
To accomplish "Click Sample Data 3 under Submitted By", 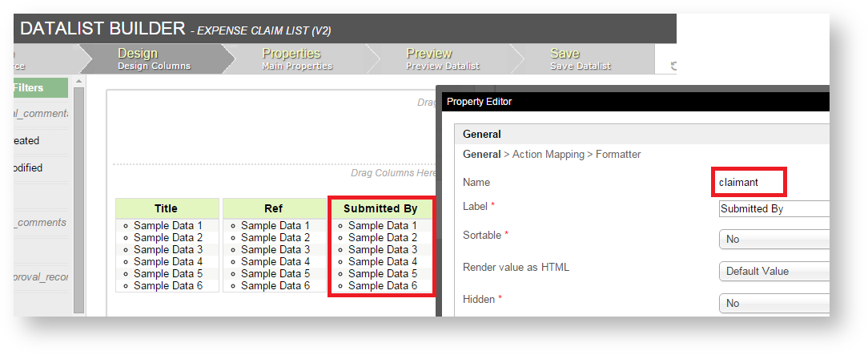I will click(x=383, y=249).
